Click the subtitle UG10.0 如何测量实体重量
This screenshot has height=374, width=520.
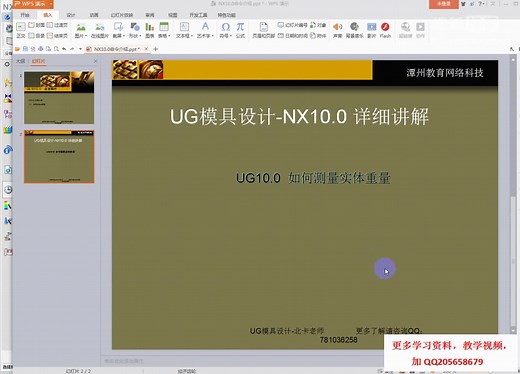[313, 178]
